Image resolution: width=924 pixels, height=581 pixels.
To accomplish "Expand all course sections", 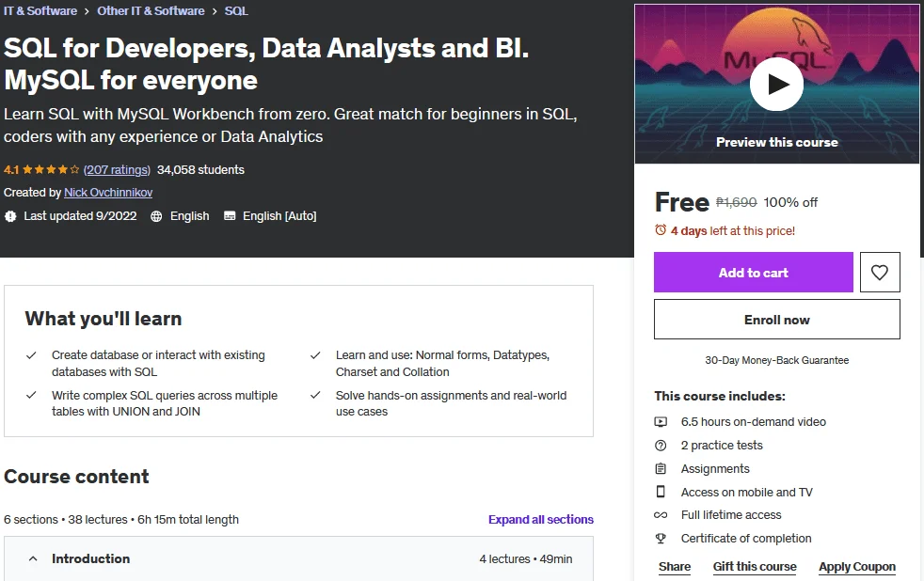I will click(540, 519).
